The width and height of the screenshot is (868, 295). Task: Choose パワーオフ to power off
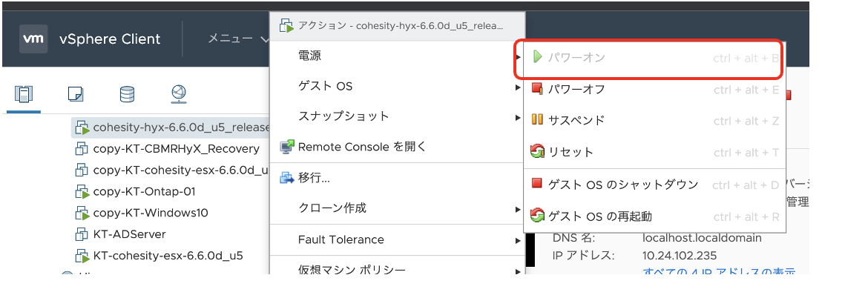point(655,89)
